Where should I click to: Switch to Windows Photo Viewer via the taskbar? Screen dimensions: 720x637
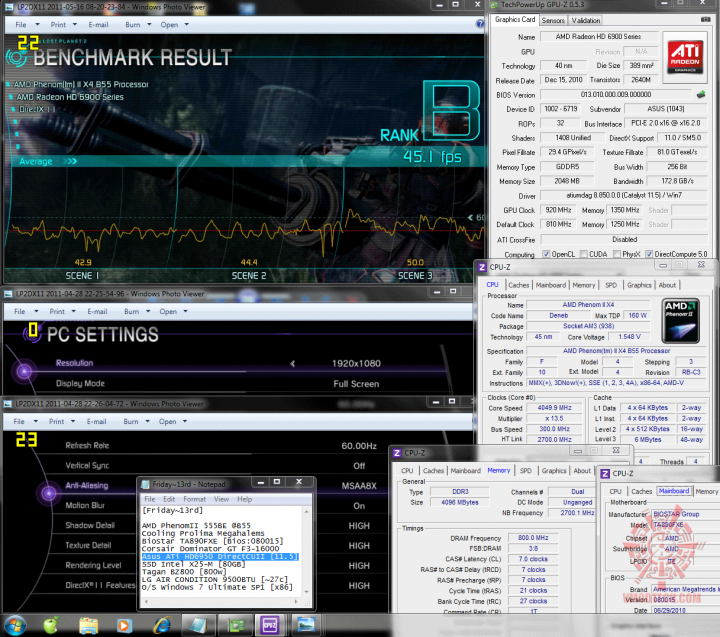pos(306,625)
